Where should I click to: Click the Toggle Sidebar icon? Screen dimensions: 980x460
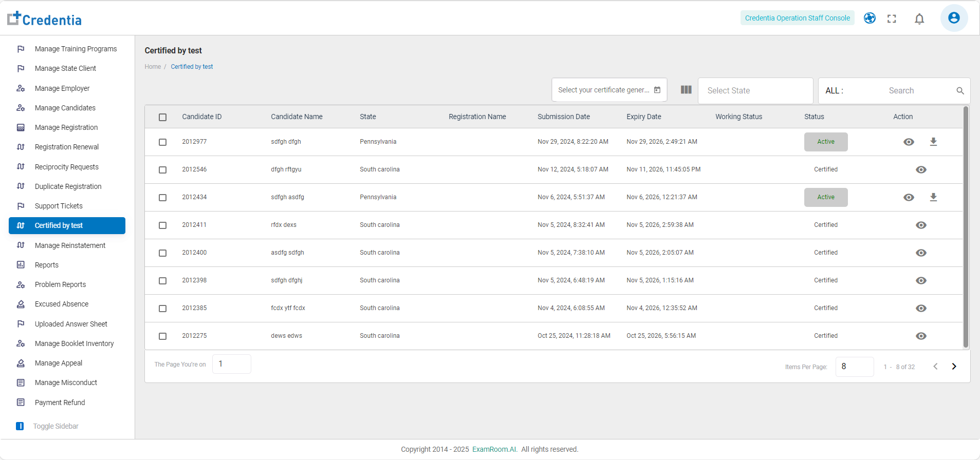(x=20, y=426)
